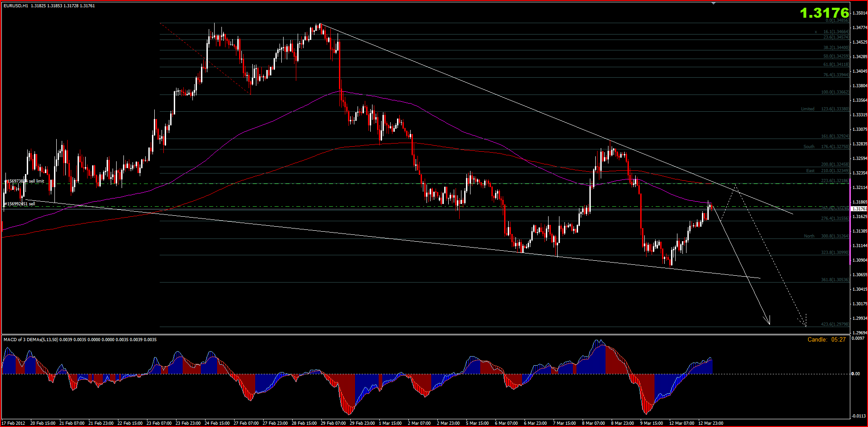Click the 23 Feb 07:00 time label

tap(159, 423)
